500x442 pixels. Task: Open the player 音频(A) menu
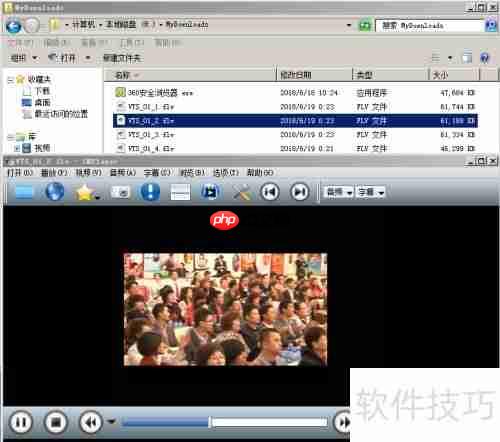tap(123, 173)
